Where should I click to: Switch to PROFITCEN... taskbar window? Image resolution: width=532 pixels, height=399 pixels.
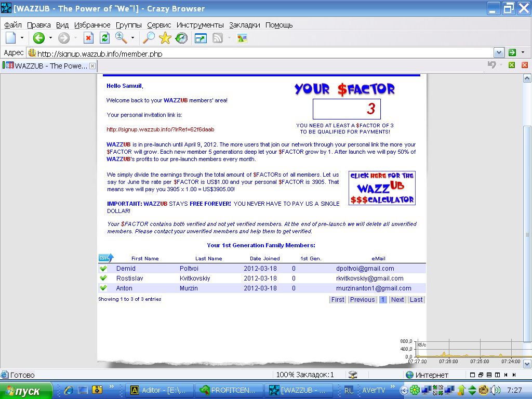pos(229,390)
